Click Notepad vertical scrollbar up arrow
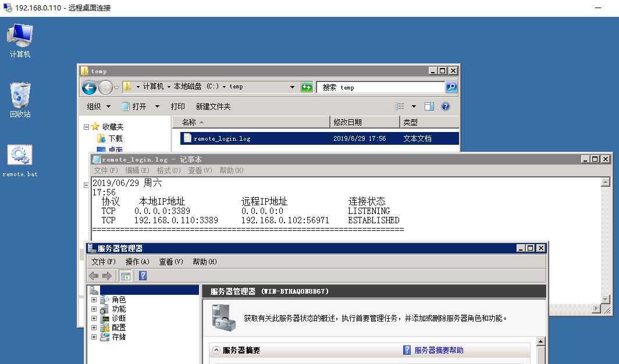The width and height of the screenshot is (619, 364). (605, 182)
